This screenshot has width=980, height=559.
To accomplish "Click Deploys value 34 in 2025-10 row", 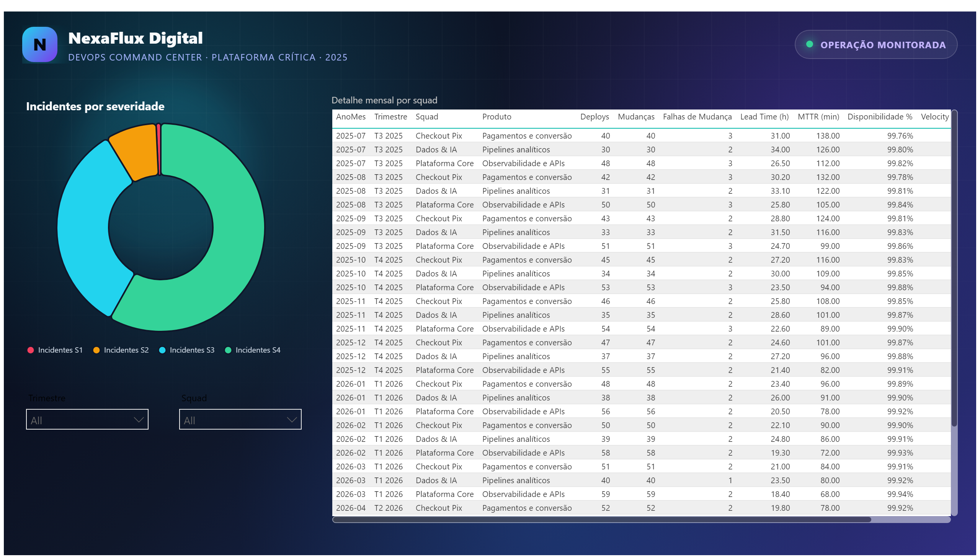I will pos(605,274).
